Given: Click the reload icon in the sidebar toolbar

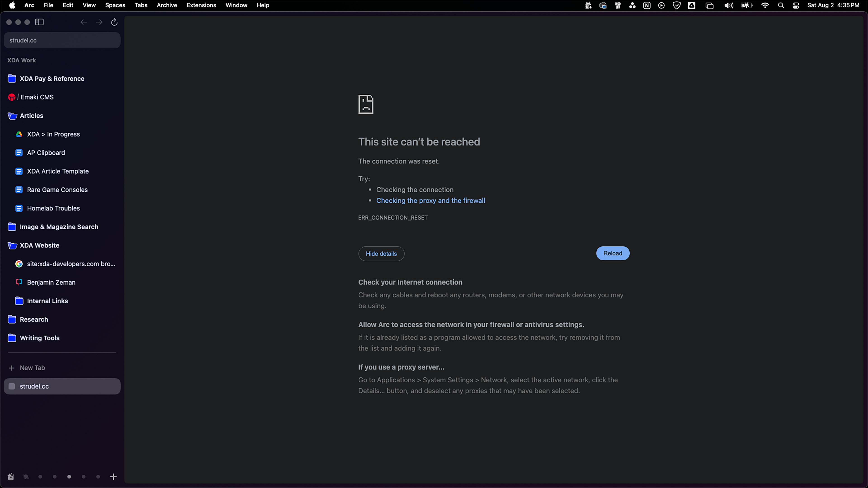Looking at the screenshot, I should point(114,22).
